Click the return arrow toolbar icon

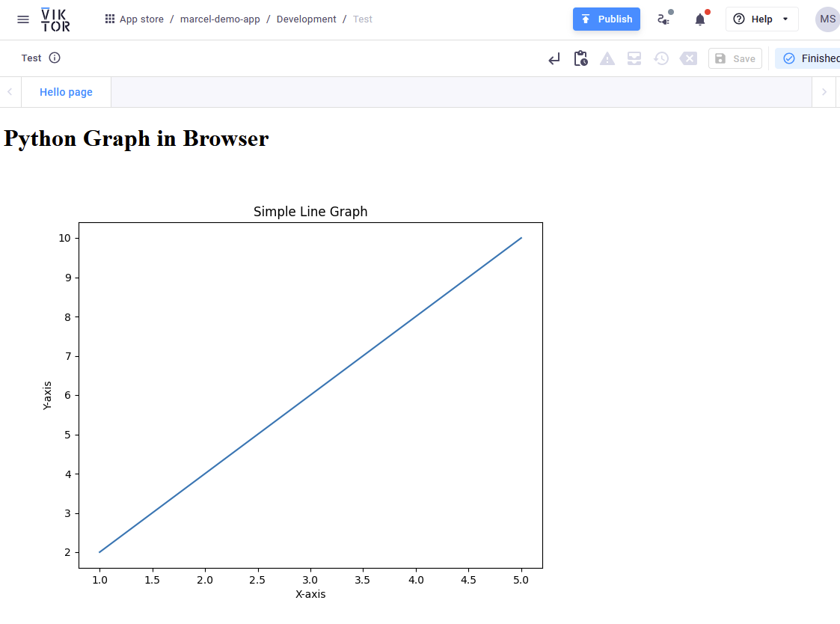pyautogui.click(x=554, y=58)
